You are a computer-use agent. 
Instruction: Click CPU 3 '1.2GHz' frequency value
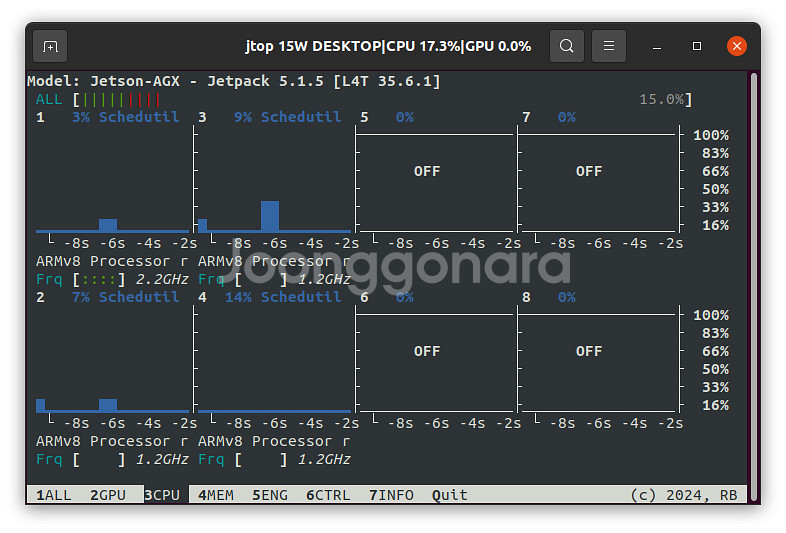click(x=324, y=279)
